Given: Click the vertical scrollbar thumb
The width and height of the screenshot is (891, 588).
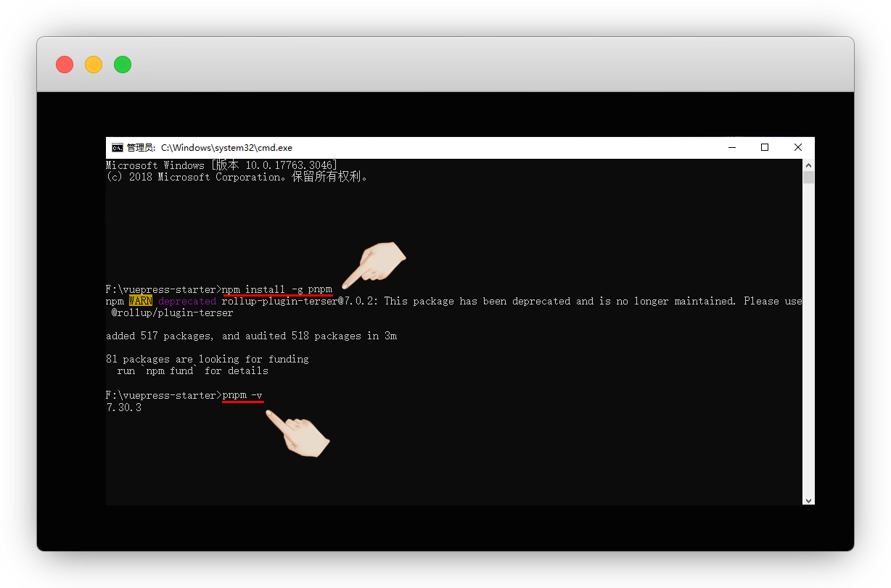Looking at the screenshot, I should point(808,178).
